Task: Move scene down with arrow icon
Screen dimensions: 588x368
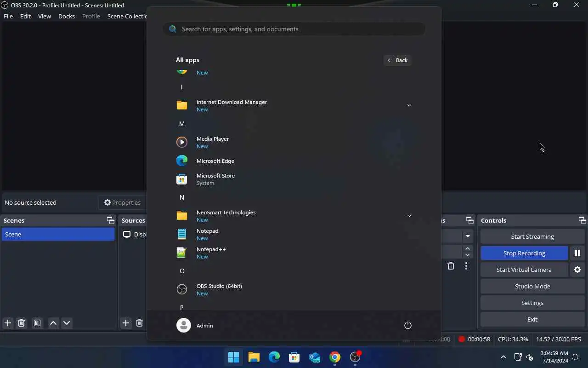Action: [x=67, y=323]
